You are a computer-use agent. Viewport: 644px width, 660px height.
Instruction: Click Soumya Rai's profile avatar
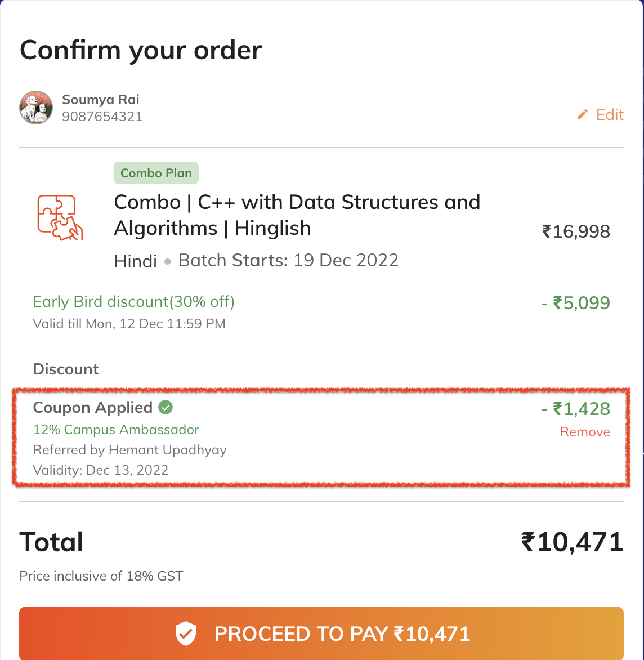coord(36,108)
